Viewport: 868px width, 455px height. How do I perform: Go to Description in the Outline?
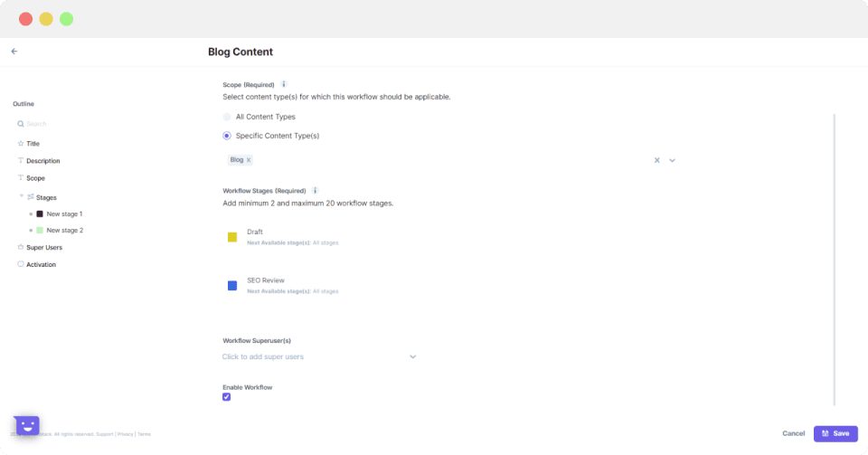tap(42, 161)
